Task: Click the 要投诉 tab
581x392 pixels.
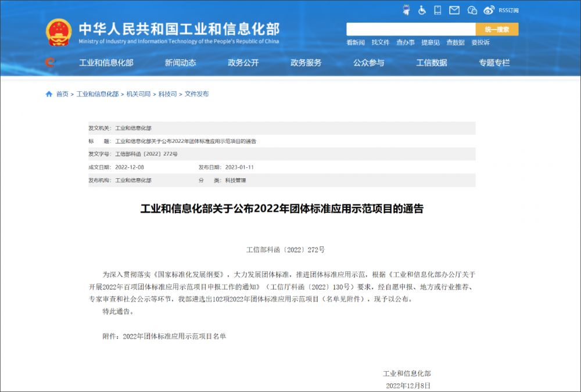Action: (x=479, y=42)
